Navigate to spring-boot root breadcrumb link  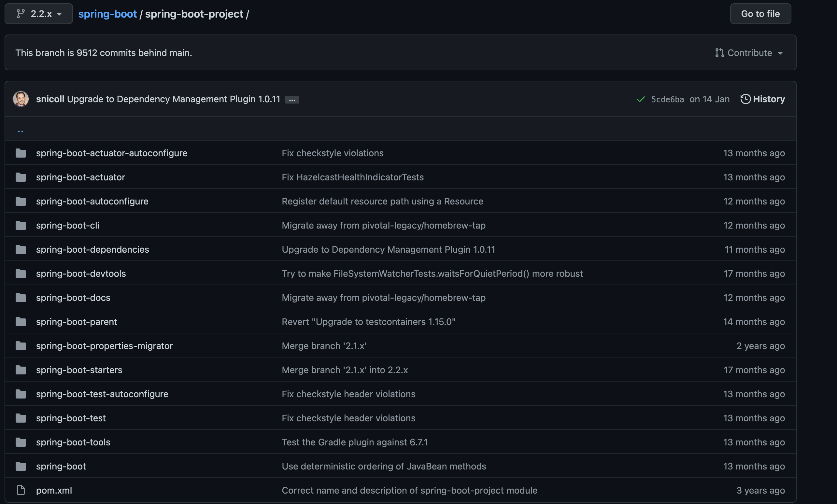pyautogui.click(x=107, y=14)
